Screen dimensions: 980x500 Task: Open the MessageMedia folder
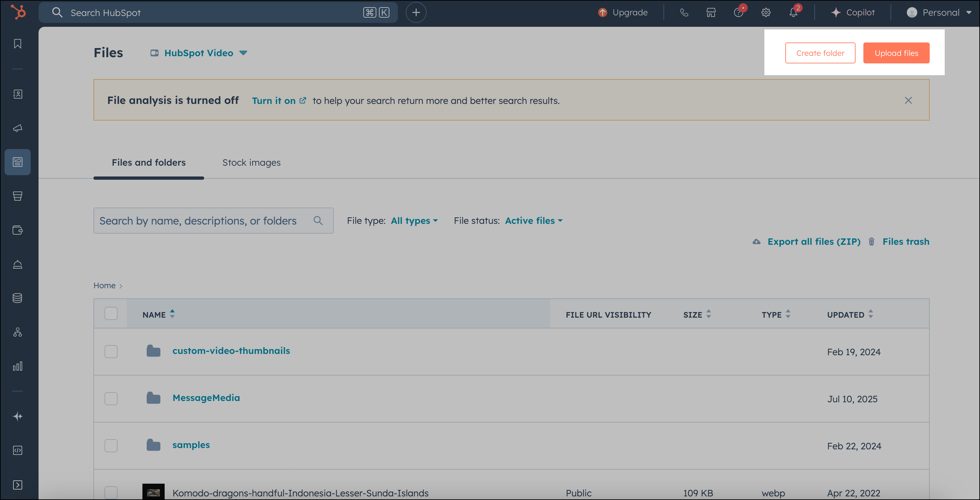206,398
